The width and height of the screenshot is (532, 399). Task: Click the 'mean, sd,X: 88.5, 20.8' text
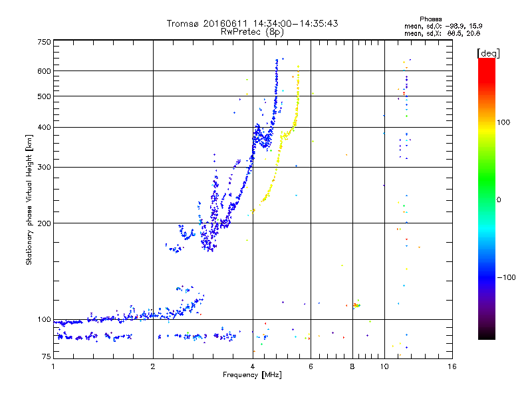pyautogui.click(x=442, y=33)
